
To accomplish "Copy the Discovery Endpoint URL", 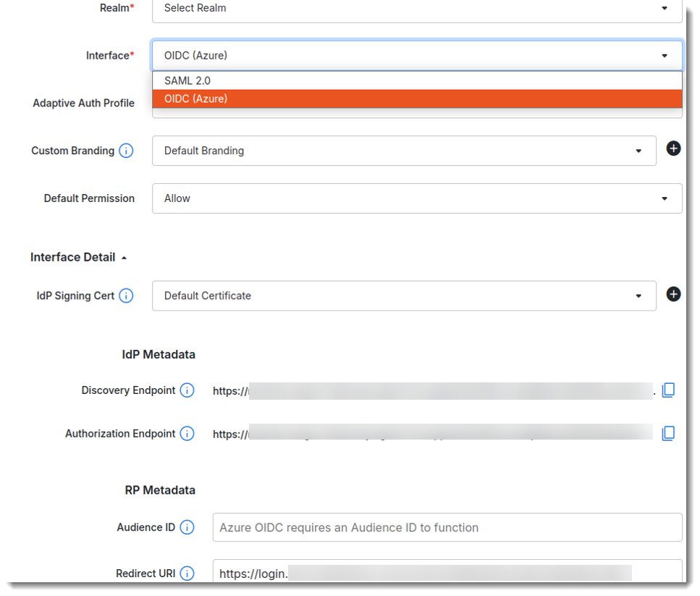I will pos(668,389).
